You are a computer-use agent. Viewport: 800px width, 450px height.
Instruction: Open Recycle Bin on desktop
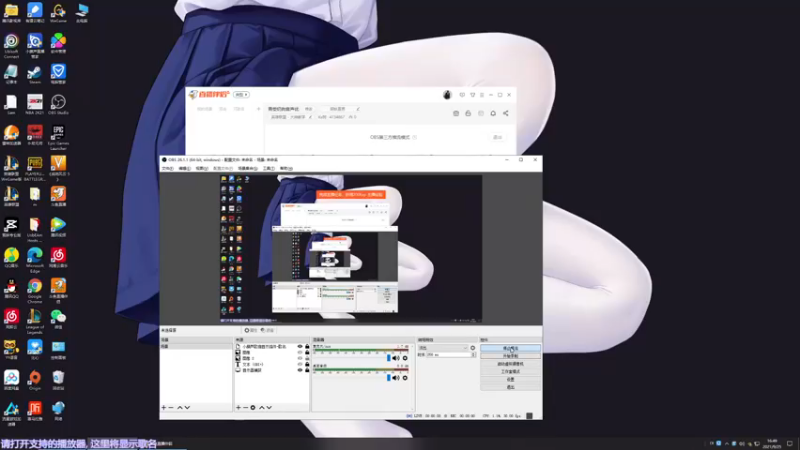(58, 380)
